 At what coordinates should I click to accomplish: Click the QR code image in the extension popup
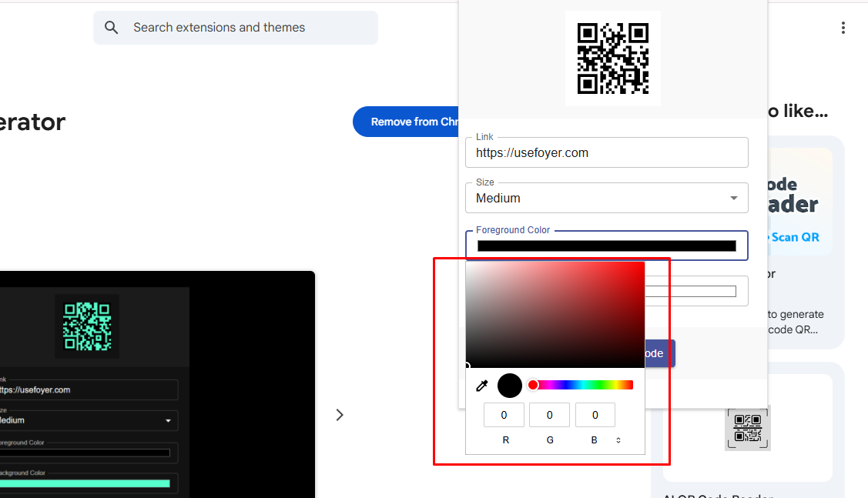613,58
